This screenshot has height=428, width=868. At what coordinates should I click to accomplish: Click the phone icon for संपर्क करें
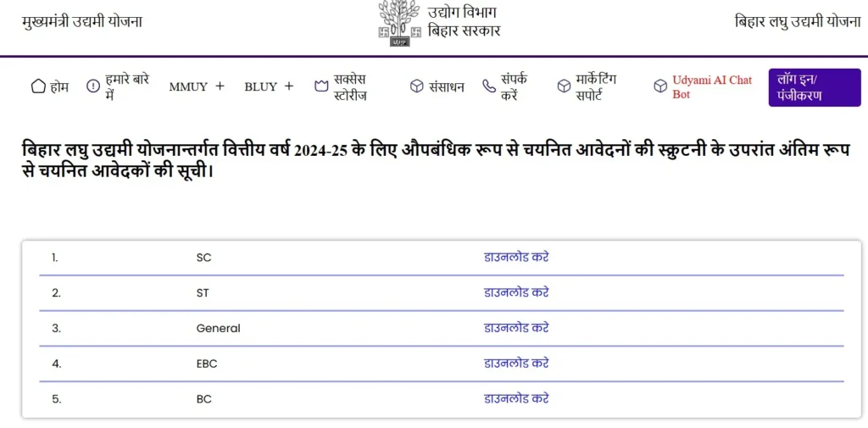pos(488,86)
